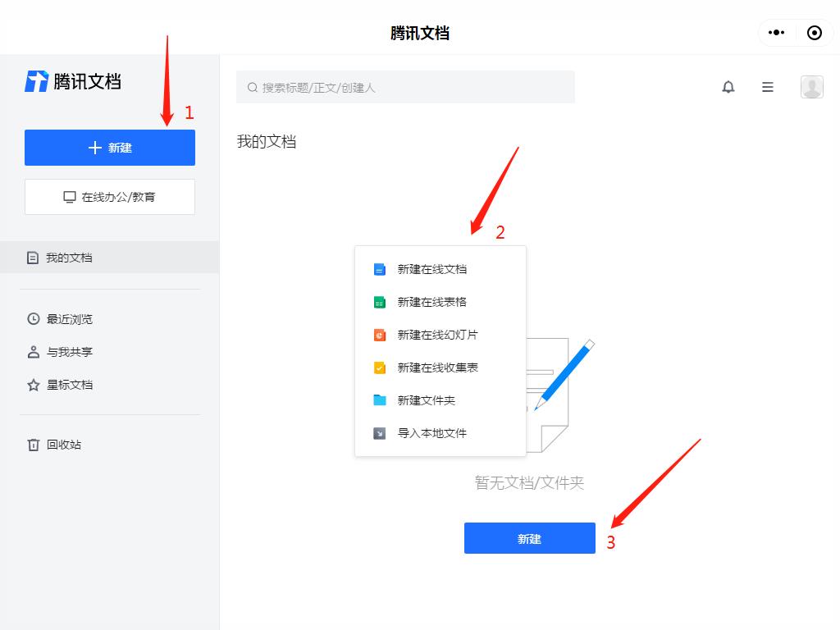
Task: Open 星标文档 in the sidebar
Action: [x=109, y=385]
